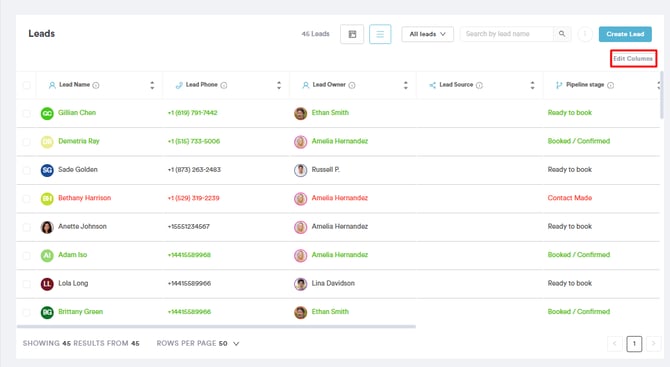Click the Lead Source column share icon
670x367 pixels.
(x=432, y=85)
